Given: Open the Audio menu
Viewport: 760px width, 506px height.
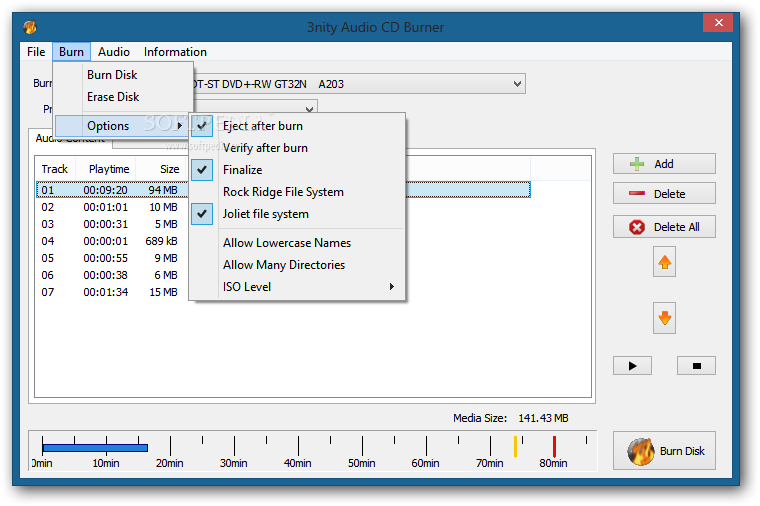Looking at the screenshot, I should coord(114,52).
